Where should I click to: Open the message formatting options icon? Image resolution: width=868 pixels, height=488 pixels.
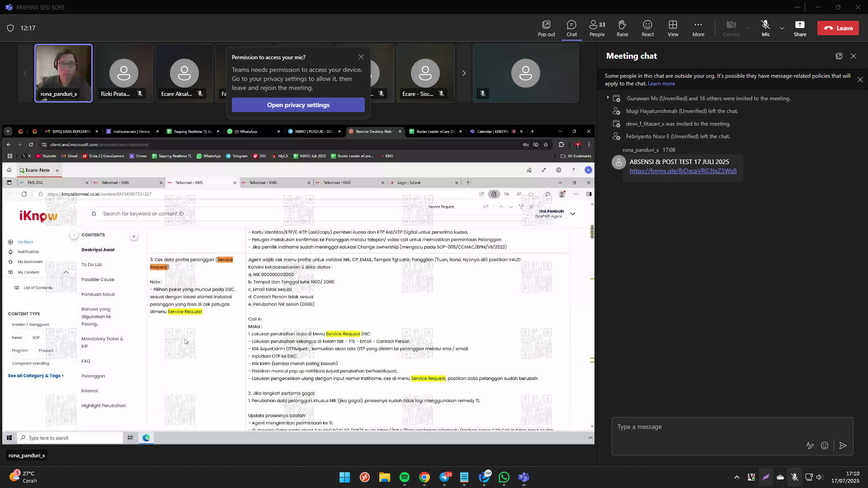point(810,446)
